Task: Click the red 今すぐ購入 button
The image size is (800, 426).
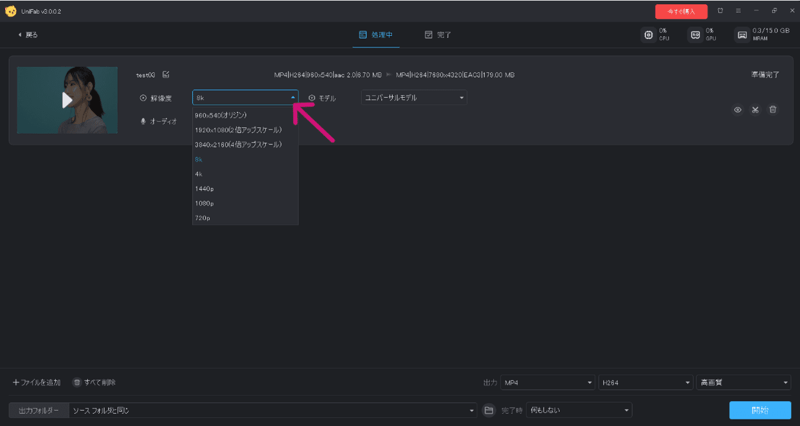Action: pos(681,11)
